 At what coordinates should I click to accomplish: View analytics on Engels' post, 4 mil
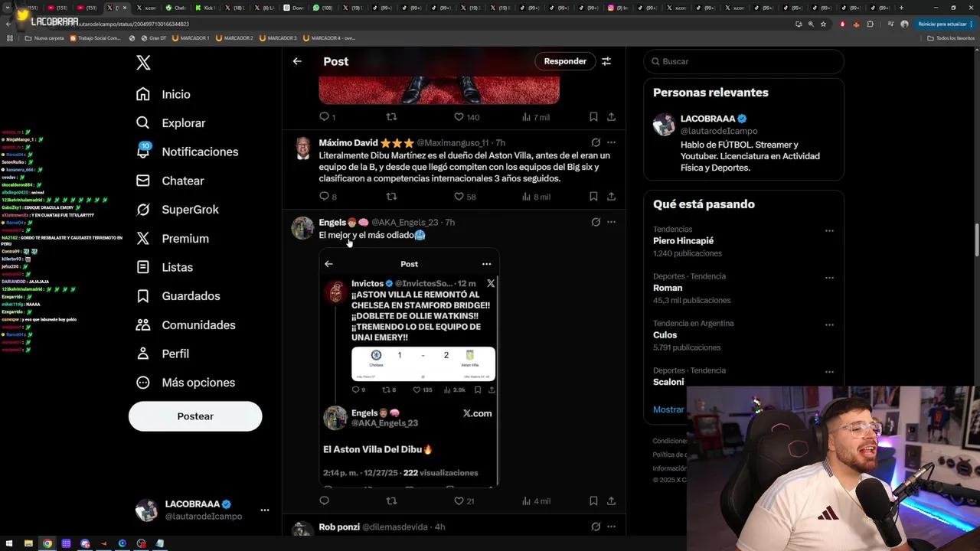(x=536, y=501)
